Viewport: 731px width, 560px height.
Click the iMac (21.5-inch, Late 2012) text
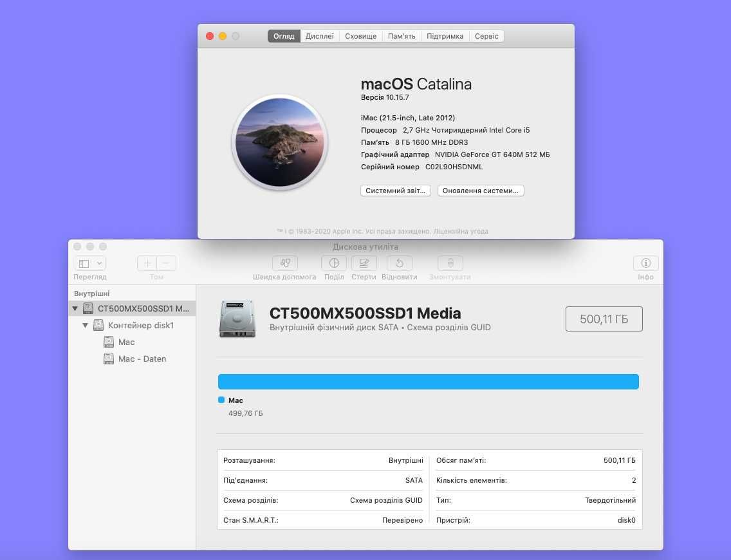point(408,118)
